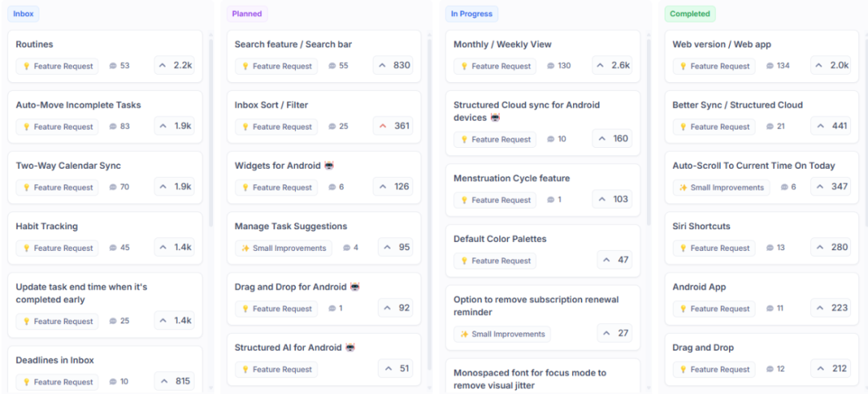The height and width of the screenshot is (394, 868).
Task: Click comment icon on Search feature card
Action: tap(333, 66)
